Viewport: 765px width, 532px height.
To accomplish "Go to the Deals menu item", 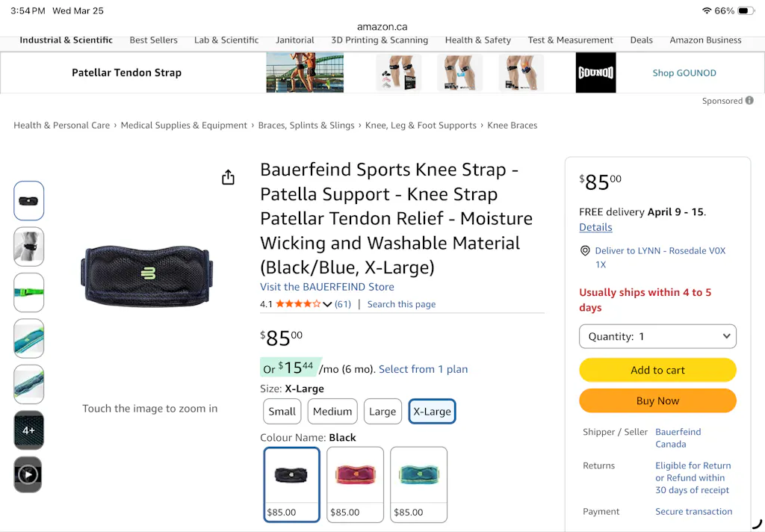I will click(x=641, y=40).
